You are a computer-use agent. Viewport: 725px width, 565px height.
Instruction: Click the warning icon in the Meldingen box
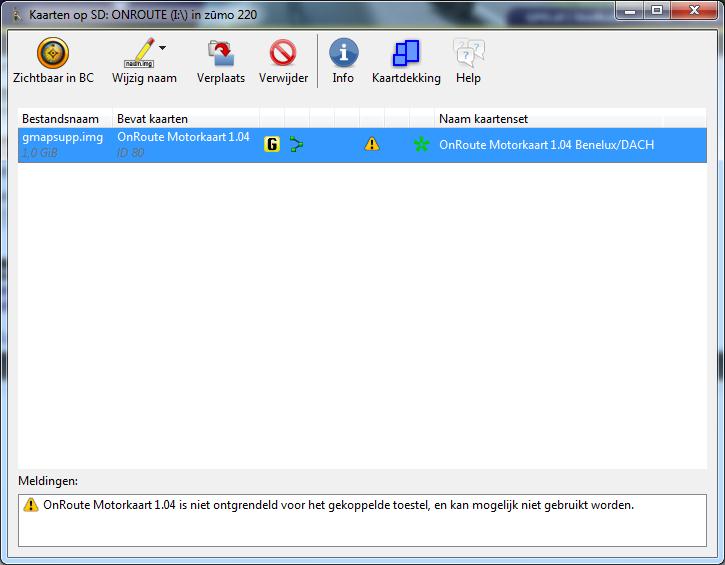pos(31,504)
